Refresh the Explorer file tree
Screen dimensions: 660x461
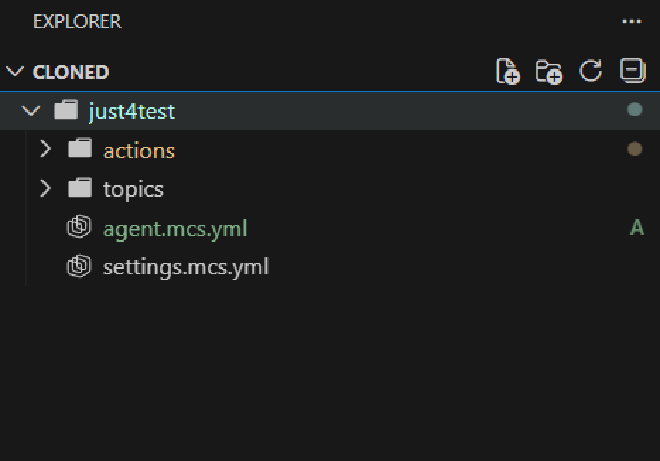[591, 71]
